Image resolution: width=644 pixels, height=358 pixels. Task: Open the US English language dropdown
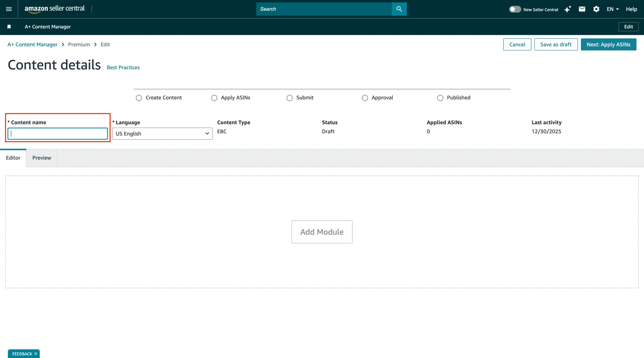click(x=162, y=133)
